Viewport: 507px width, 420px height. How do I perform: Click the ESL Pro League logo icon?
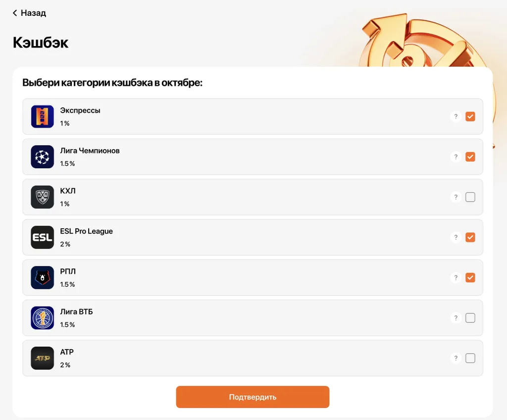(42, 237)
